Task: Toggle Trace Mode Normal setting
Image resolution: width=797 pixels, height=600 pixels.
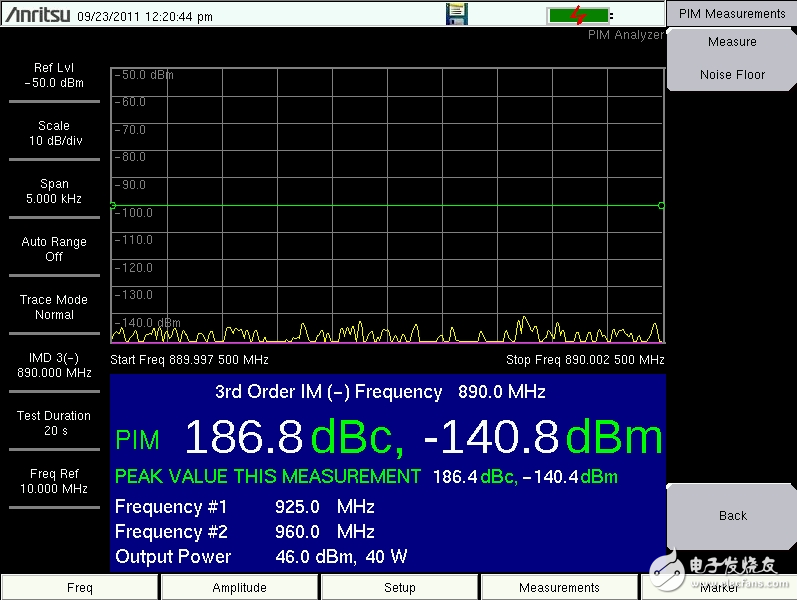Action: (54, 307)
